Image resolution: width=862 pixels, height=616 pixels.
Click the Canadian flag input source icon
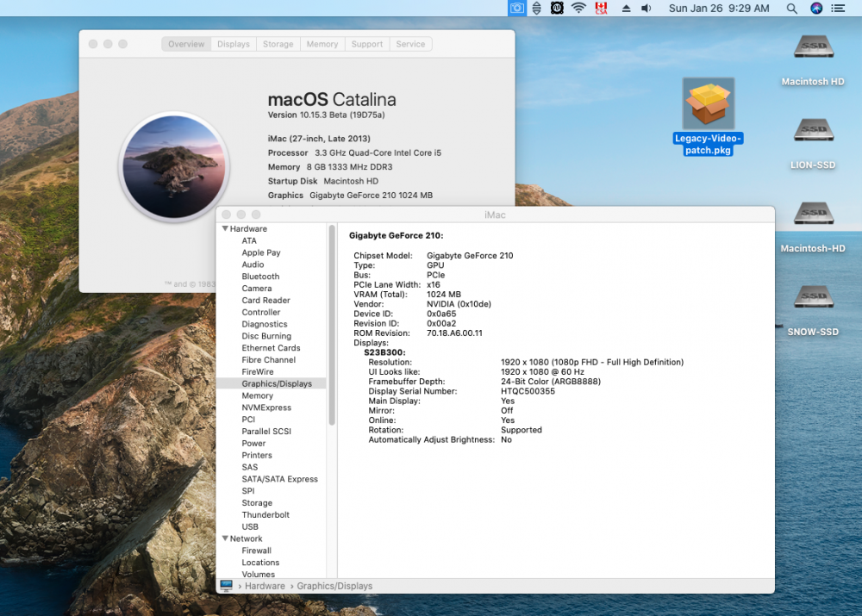[x=601, y=9]
